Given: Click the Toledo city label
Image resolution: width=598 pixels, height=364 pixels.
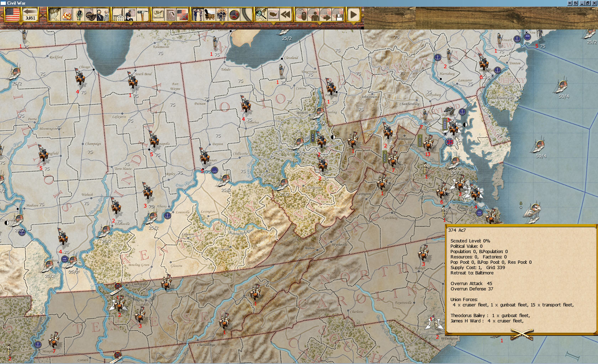Looking at the screenshot, I should point(226,70).
